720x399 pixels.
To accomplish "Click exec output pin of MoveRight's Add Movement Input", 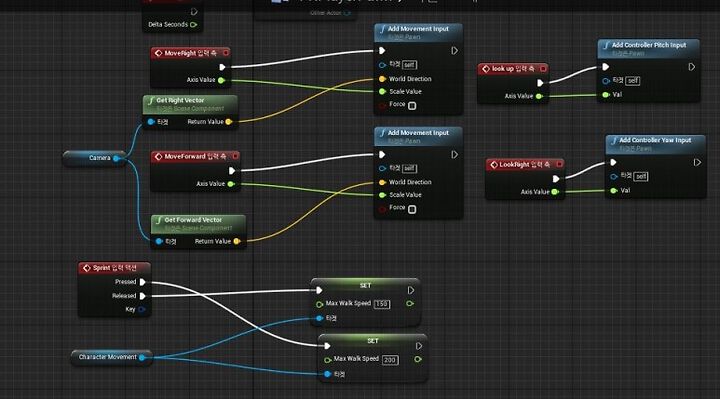I will pyautogui.click(x=454, y=51).
